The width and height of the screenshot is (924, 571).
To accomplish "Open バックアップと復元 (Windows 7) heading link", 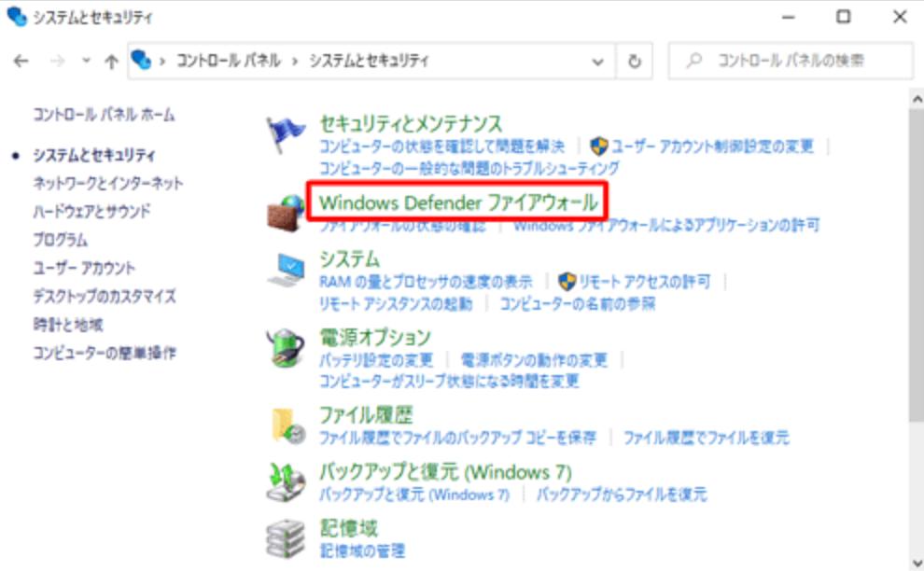I will pos(445,472).
